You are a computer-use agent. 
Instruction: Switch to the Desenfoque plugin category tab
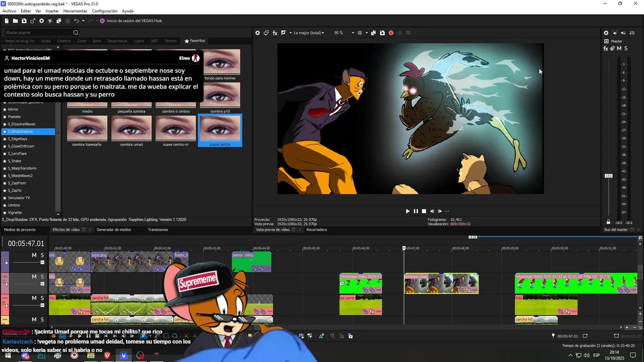pos(117,41)
